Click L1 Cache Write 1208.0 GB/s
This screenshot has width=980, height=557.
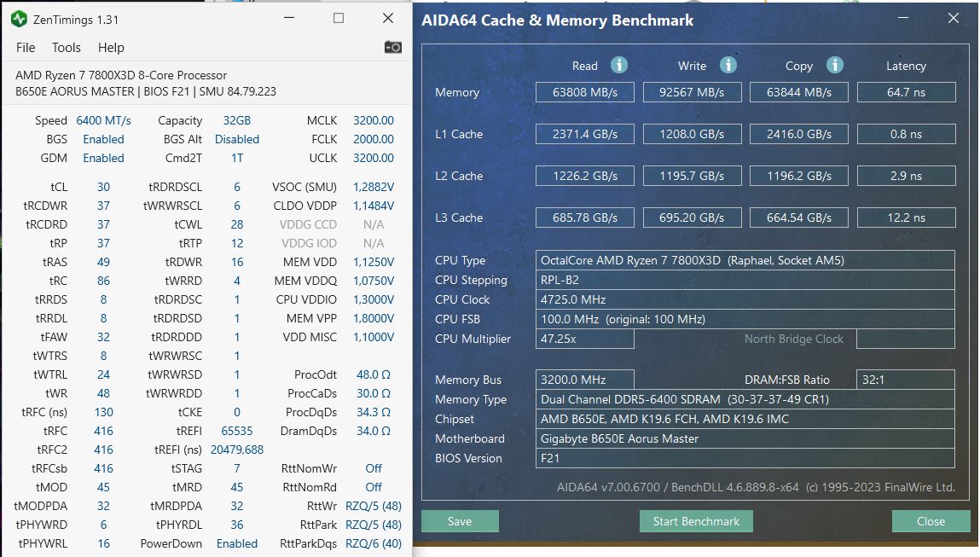coord(692,135)
